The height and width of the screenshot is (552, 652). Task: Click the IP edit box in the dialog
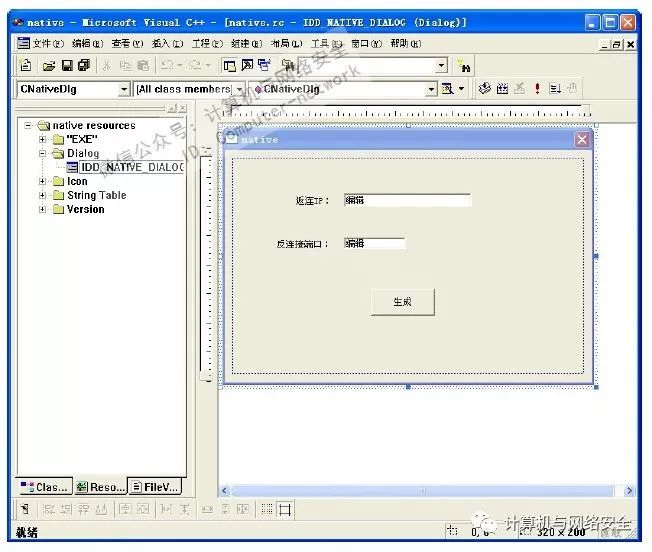click(x=408, y=200)
